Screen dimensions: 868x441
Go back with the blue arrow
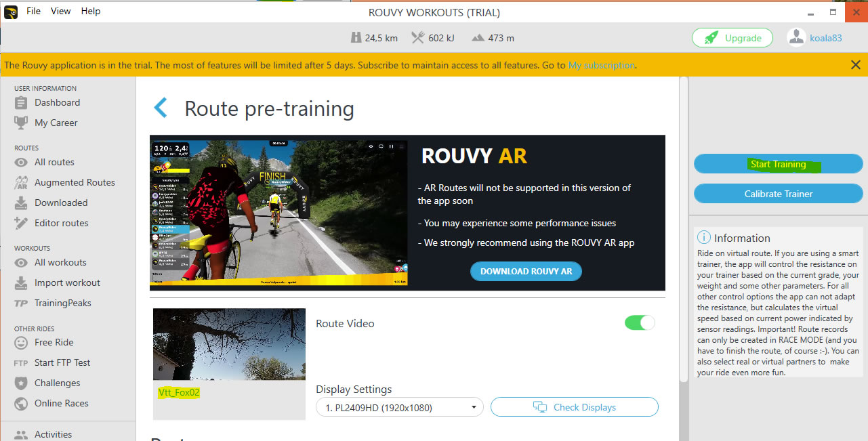click(161, 108)
